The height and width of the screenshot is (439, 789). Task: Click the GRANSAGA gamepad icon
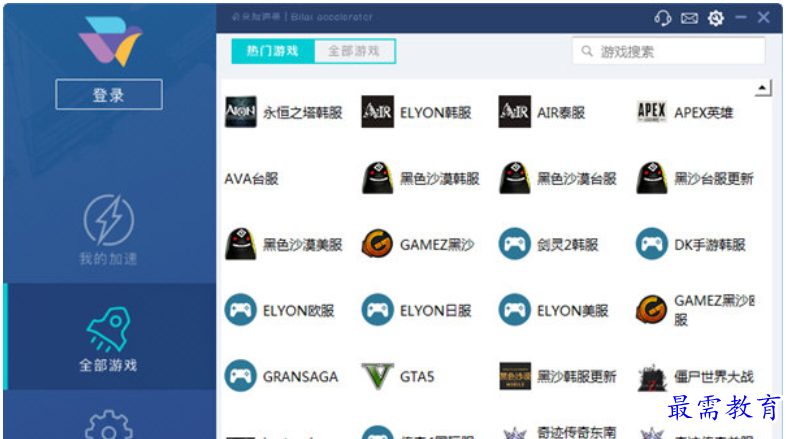click(241, 376)
